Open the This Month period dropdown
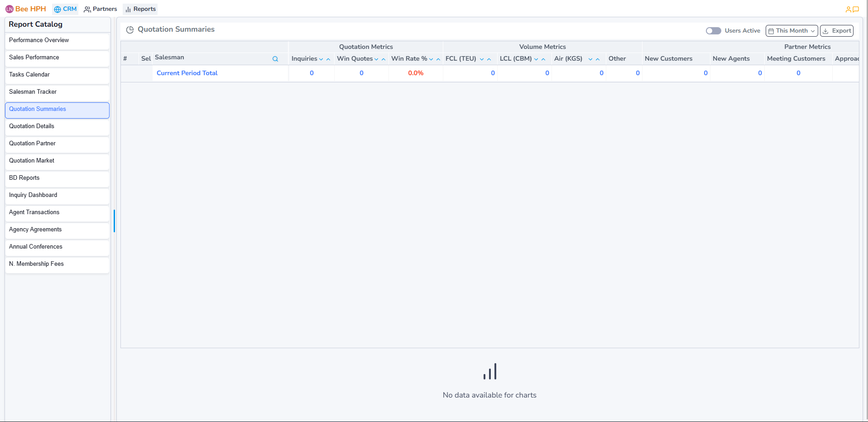The width and height of the screenshot is (868, 422). tap(791, 31)
